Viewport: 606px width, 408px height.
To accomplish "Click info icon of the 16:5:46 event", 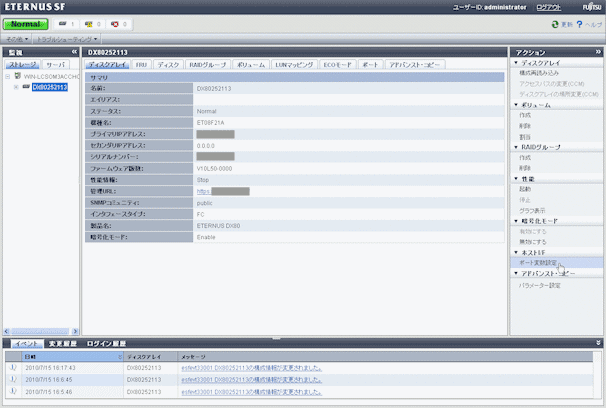I will pos(13,391).
